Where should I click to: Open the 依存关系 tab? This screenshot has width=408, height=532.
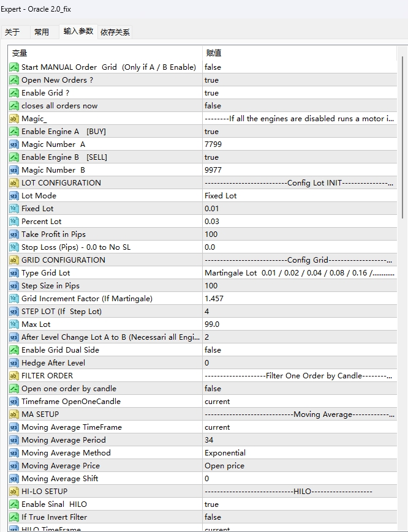[x=115, y=32]
